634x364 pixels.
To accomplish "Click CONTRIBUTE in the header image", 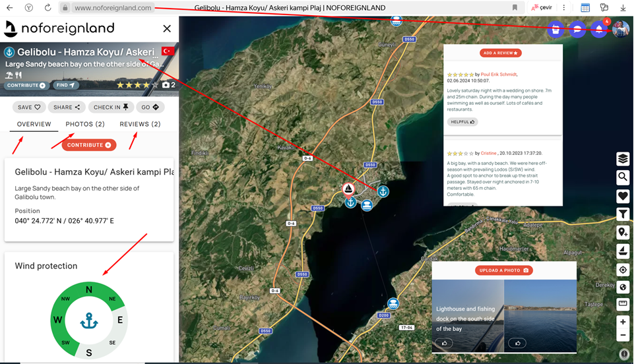I will pyautogui.click(x=26, y=85).
